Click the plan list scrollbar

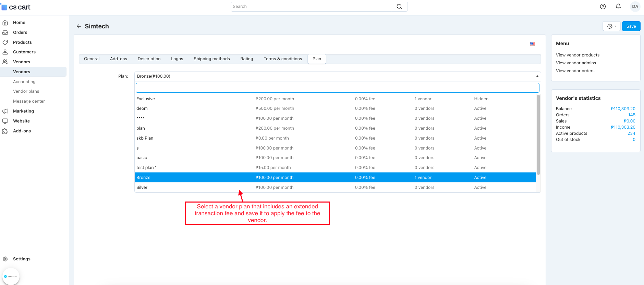(x=538, y=135)
